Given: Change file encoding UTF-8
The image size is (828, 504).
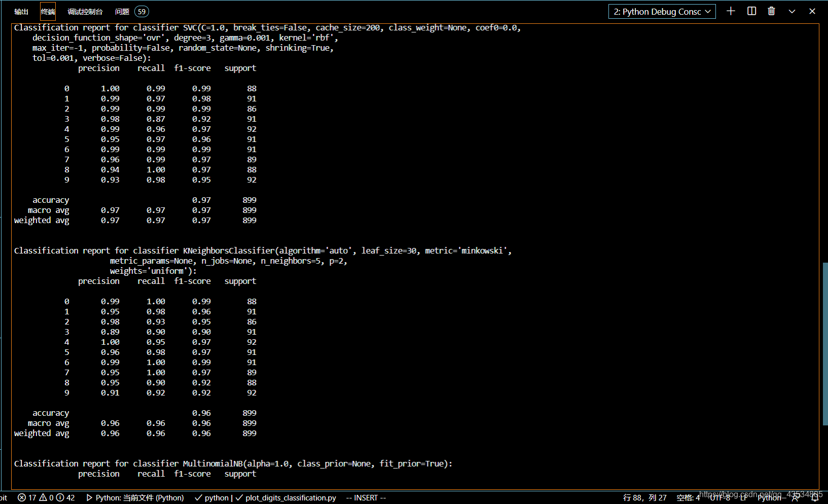Looking at the screenshot, I should pyautogui.click(x=720, y=498).
